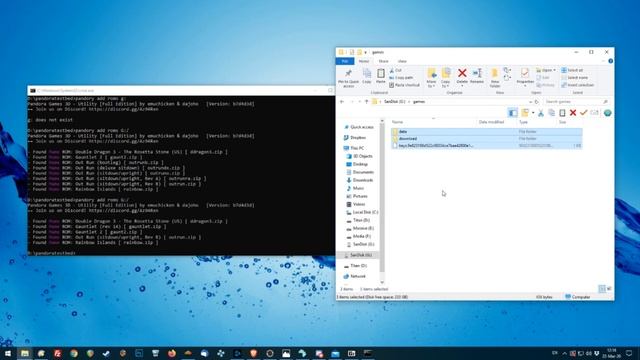Switch to details view in the status bar
The height and width of the screenshot is (360, 640).
pos(602,289)
